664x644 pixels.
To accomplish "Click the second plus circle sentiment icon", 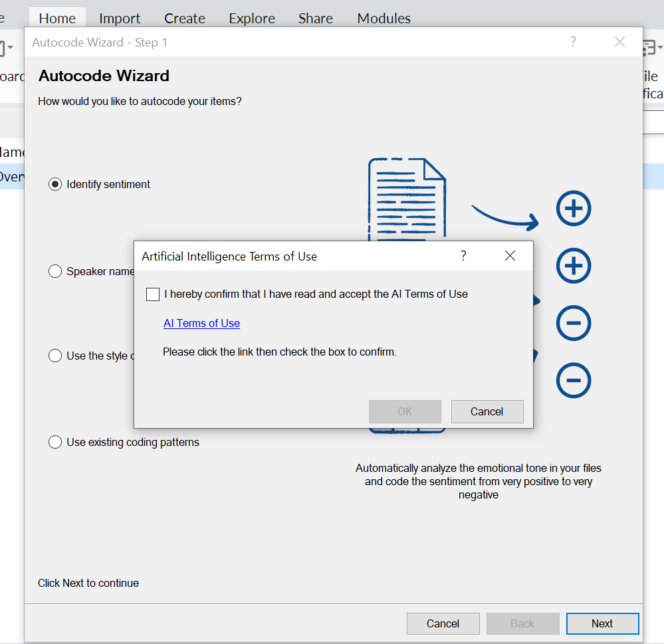I will [573, 266].
